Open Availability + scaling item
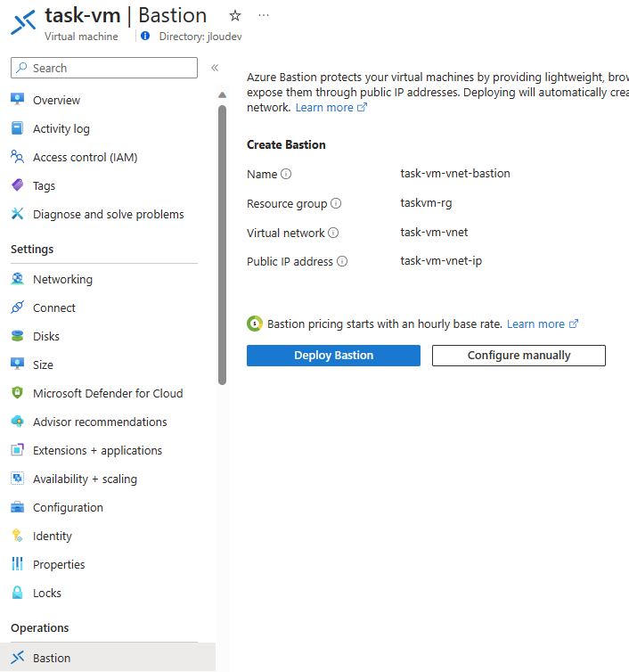 [85, 479]
